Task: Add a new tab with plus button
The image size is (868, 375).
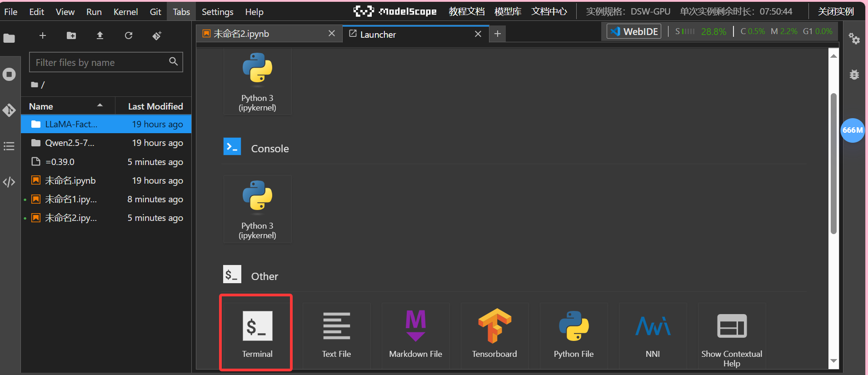Action: [498, 34]
